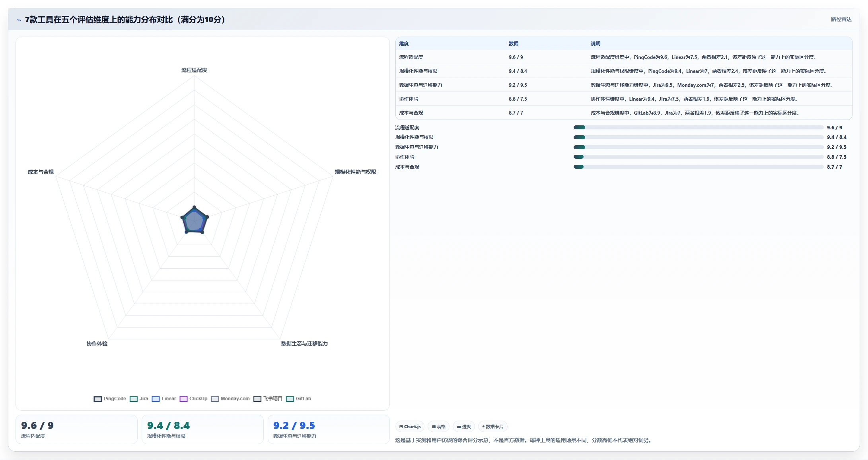Click the 协作体验 progress bar
868x460 pixels.
tap(698, 157)
